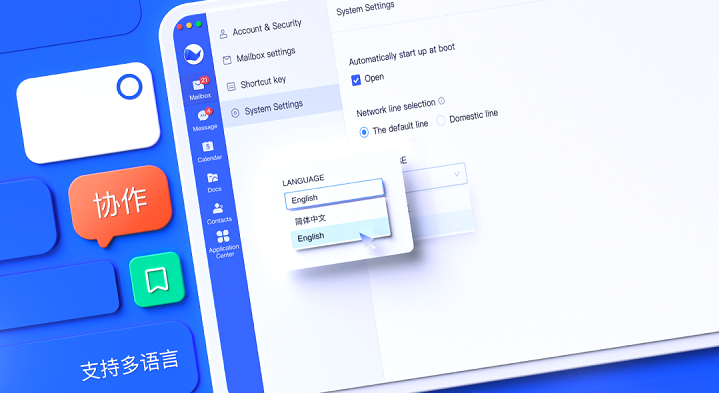Click the info icon beside Network line selection

tap(442, 101)
